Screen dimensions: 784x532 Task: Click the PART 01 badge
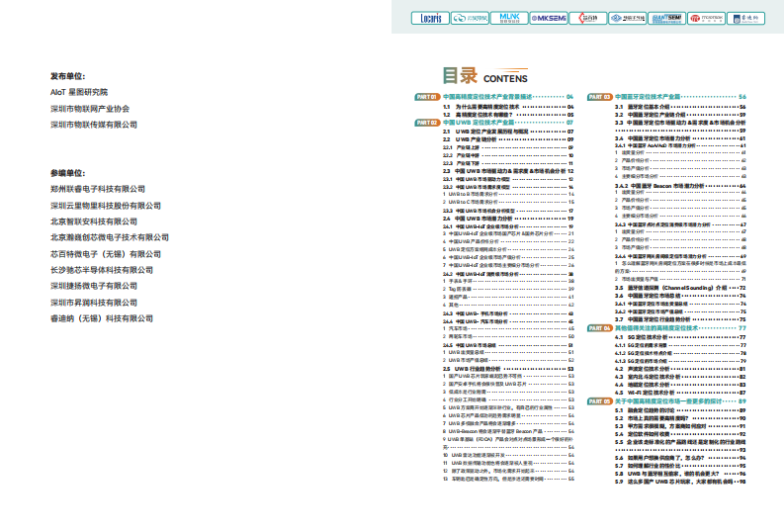coord(426,96)
